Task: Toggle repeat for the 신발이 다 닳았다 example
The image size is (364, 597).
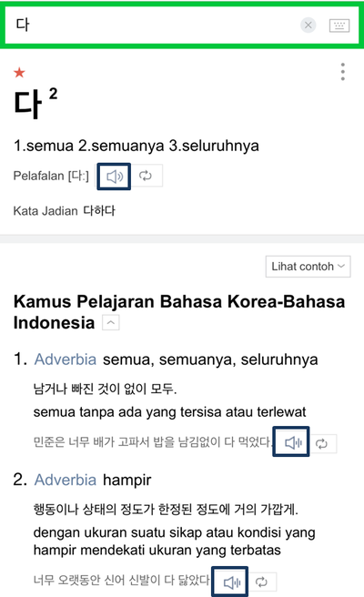Action: pyautogui.click(x=262, y=582)
